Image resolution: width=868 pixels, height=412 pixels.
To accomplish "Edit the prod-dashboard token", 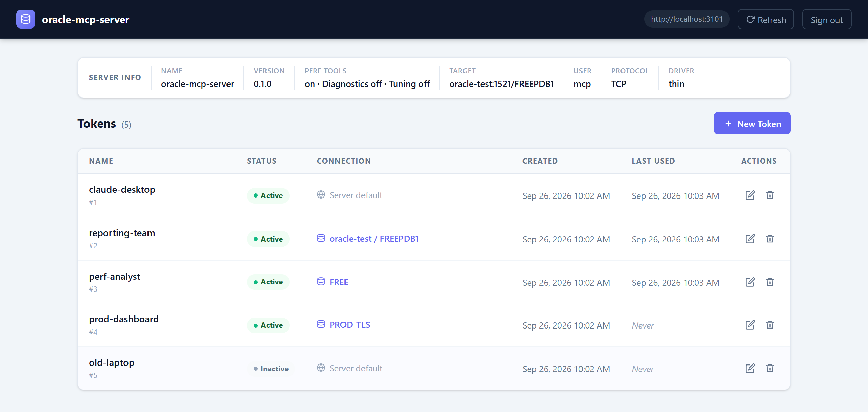I will (750, 325).
